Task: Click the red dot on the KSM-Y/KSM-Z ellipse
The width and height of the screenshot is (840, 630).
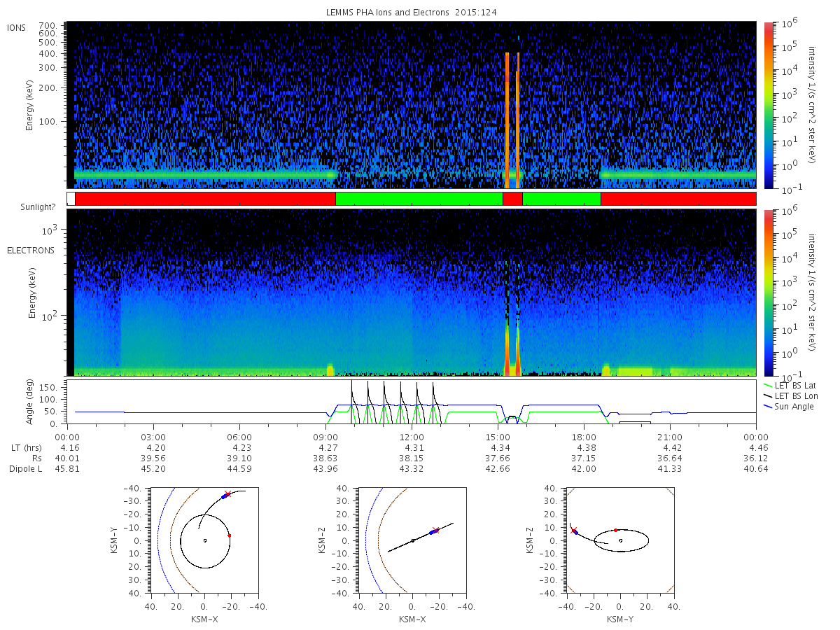Action: pyautogui.click(x=615, y=530)
